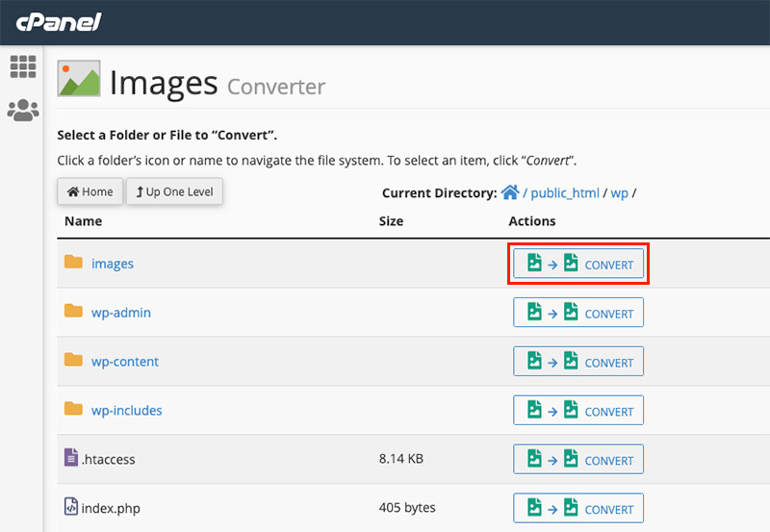This screenshot has height=532, width=770.
Task: Convert the .htaccess file
Action: 578,460
